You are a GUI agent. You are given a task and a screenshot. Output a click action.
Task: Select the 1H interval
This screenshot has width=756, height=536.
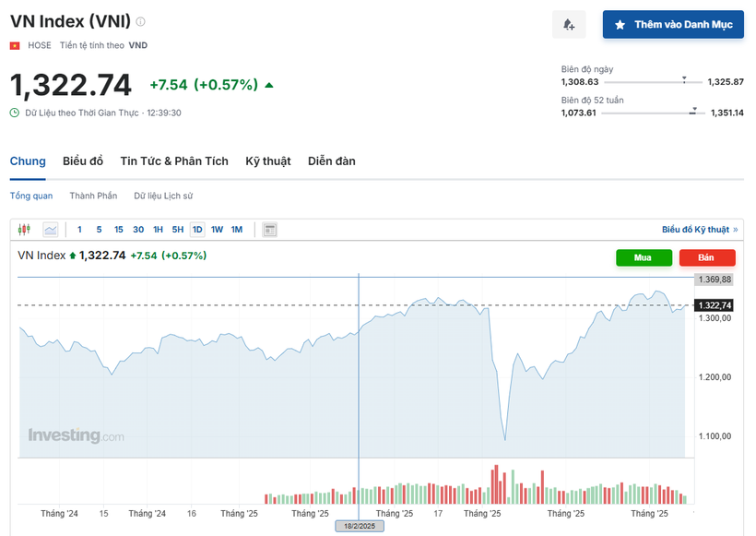[158, 229]
